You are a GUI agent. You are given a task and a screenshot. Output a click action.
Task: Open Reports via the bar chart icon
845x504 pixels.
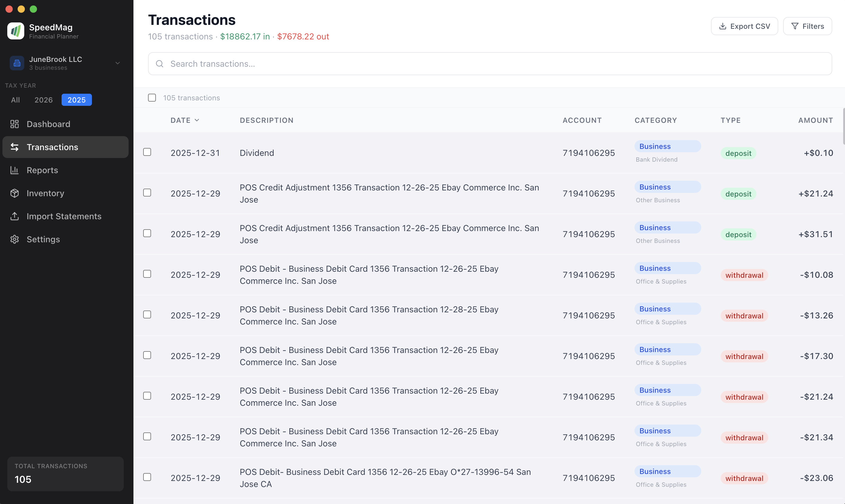(14, 170)
